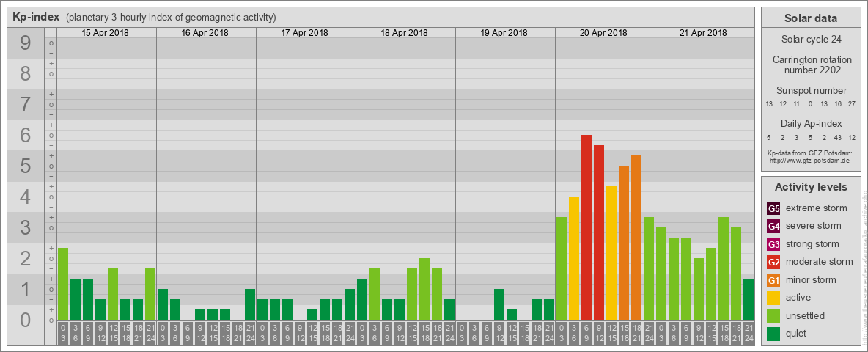Image resolution: width=868 pixels, height=352 pixels.
Task: Select the 'active' legend label
Action: (x=798, y=297)
